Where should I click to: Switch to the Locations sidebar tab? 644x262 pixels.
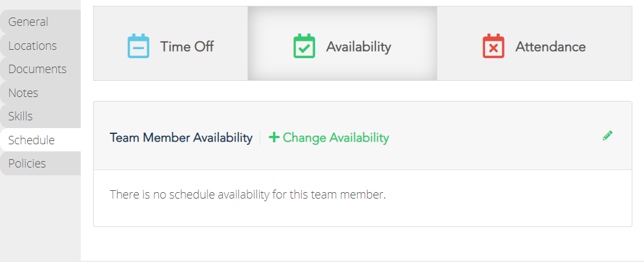(x=40, y=46)
